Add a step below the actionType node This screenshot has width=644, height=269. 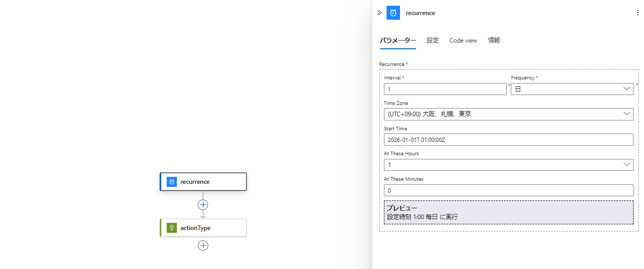tap(203, 246)
